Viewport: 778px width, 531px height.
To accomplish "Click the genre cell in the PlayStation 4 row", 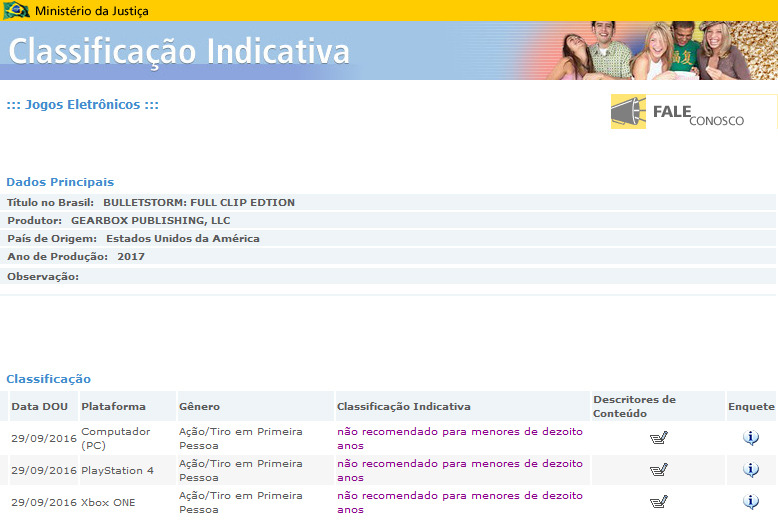I will coord(241,470).
